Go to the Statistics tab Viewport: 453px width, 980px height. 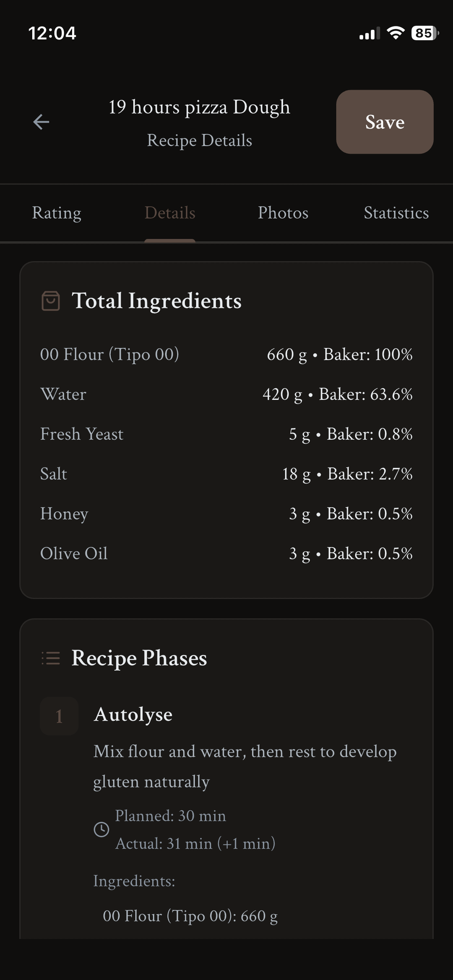396,213
